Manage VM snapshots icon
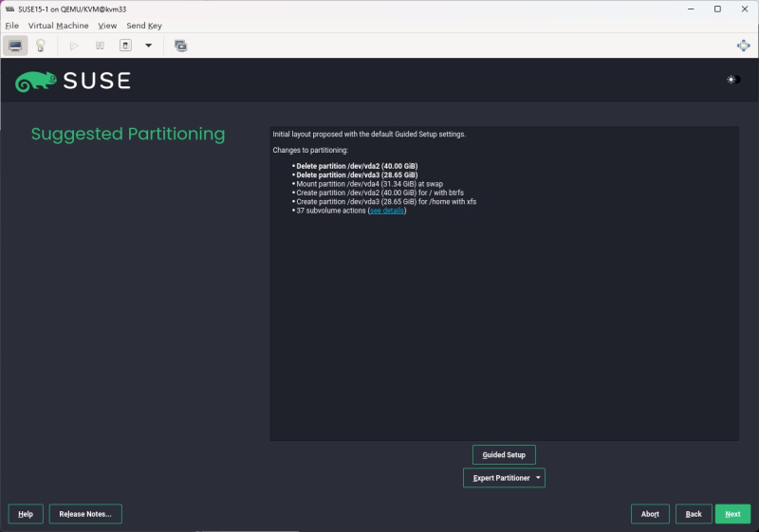Screen dimensions: 759x532 [180, 46]
